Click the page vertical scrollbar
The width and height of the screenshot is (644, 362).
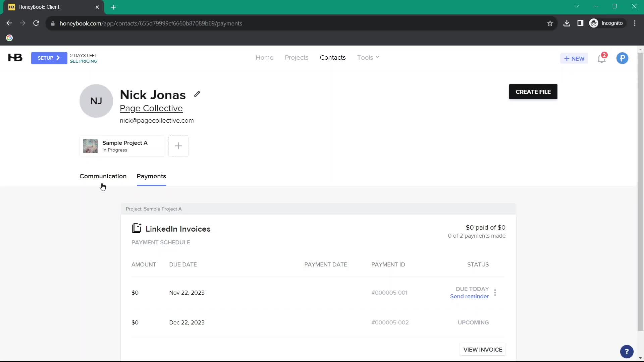point(640,191)
